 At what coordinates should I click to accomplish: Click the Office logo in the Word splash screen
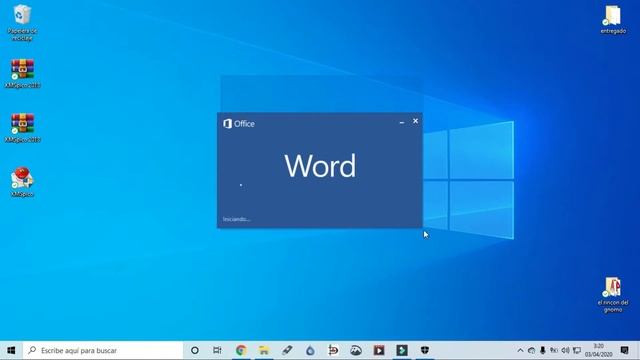[x=239, y=124]
